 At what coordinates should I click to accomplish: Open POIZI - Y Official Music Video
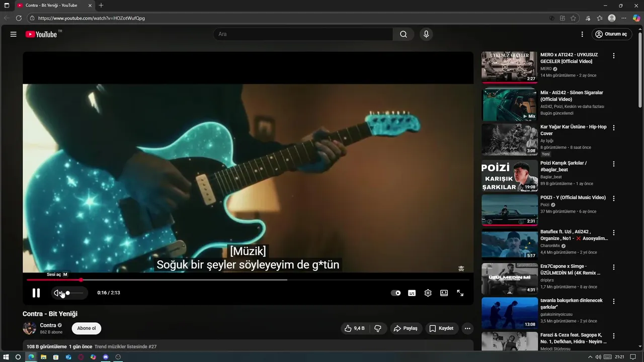point(573,198)
